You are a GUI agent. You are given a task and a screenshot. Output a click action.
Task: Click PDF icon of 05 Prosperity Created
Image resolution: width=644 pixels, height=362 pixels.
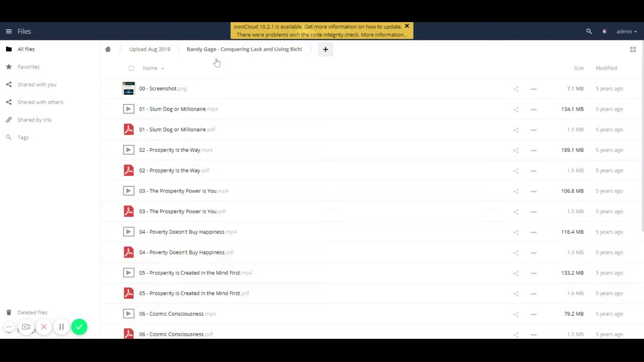(129, 293)
